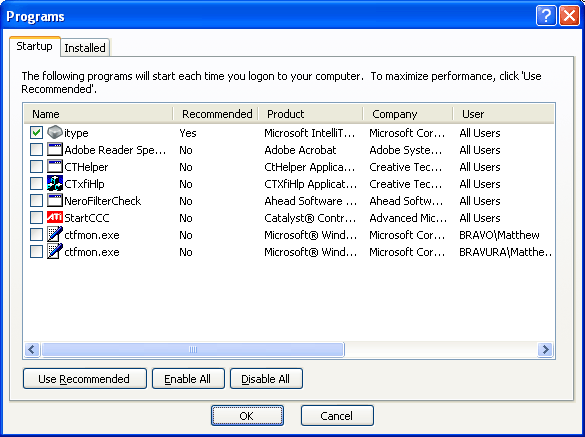The height and width of the screenshot is (437, 585).
Task: Click the 'Adobe Acrobat' product cell
Action: pos(300,150)
